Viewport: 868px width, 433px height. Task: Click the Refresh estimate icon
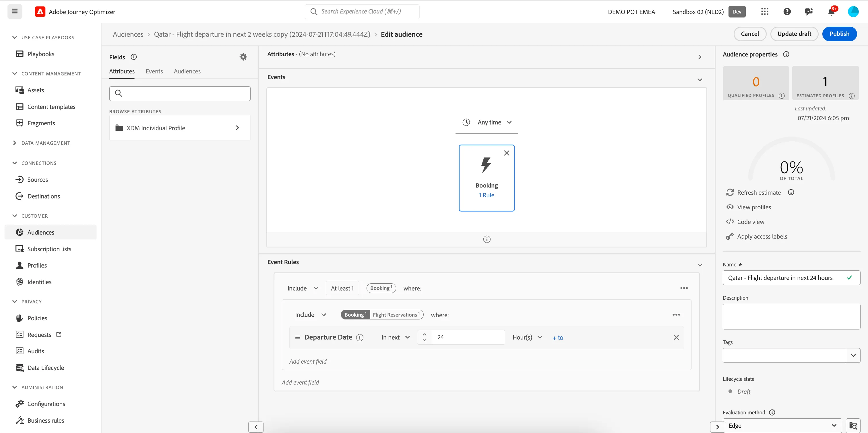[730, 192]
